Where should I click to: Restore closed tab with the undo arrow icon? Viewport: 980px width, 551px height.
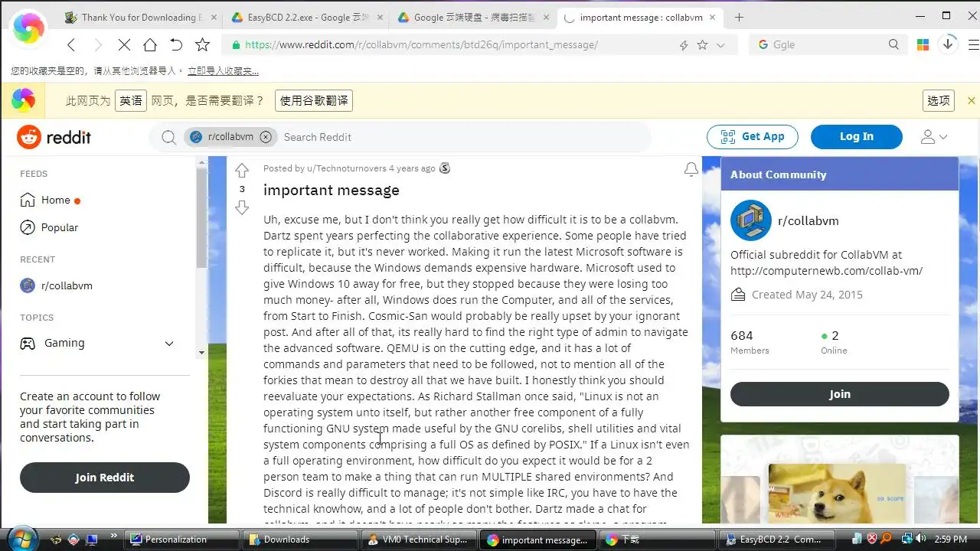click(176, 45)
